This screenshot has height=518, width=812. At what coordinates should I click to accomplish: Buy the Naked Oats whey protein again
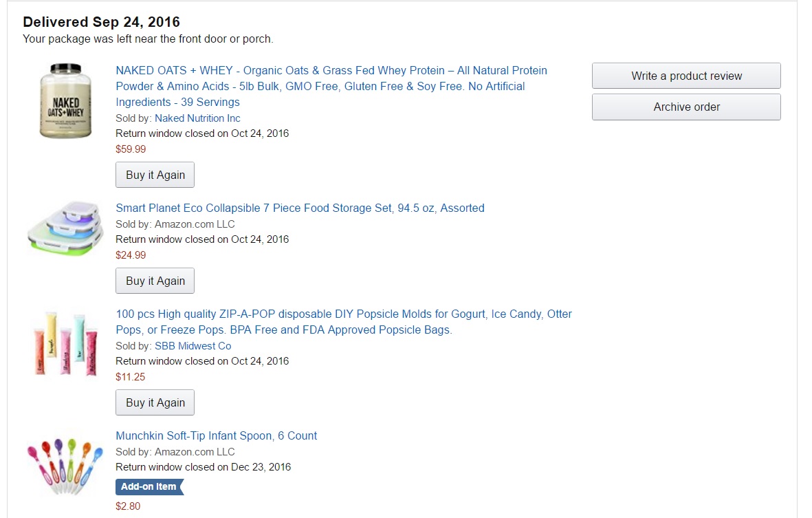(x=155, y=175)
